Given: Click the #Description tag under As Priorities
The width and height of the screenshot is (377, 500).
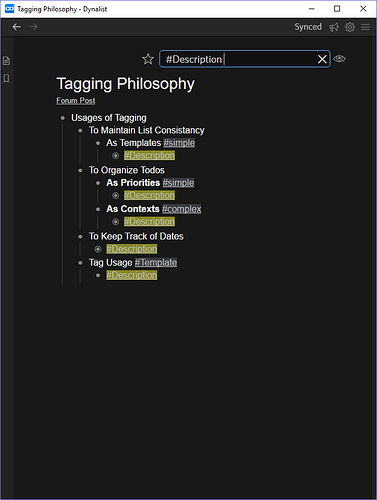Looking at the screenshot, I should tap(149, 195).
